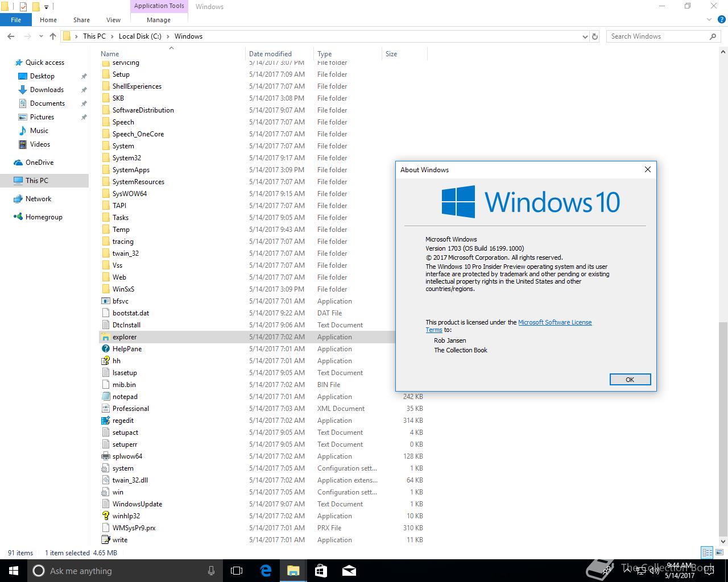
Task: Sort by the Size column header
Action: point(404,54)
